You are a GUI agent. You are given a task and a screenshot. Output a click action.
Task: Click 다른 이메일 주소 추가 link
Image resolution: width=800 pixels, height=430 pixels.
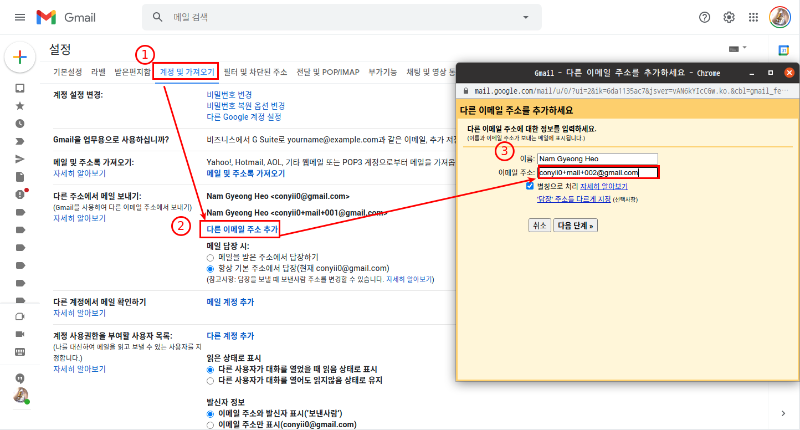pyautogui.click(x=242, y=230)
